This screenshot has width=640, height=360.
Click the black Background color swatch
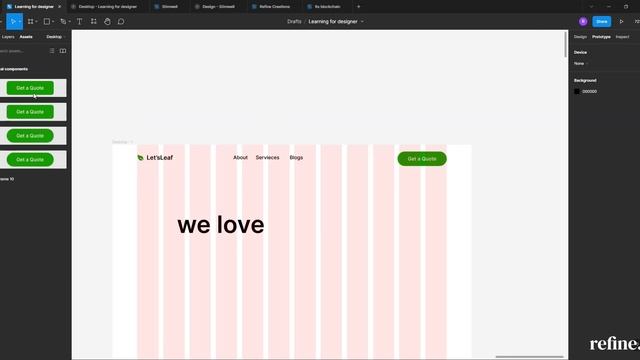(x=577, y=91)
